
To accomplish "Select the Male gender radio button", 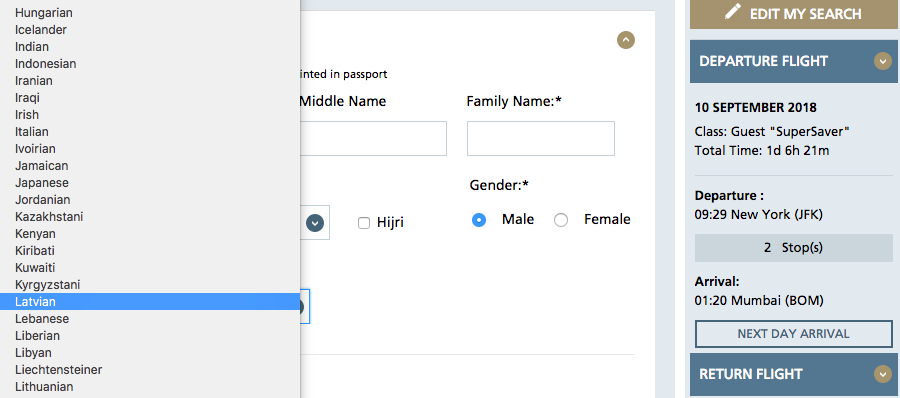I will pos(479,220).
